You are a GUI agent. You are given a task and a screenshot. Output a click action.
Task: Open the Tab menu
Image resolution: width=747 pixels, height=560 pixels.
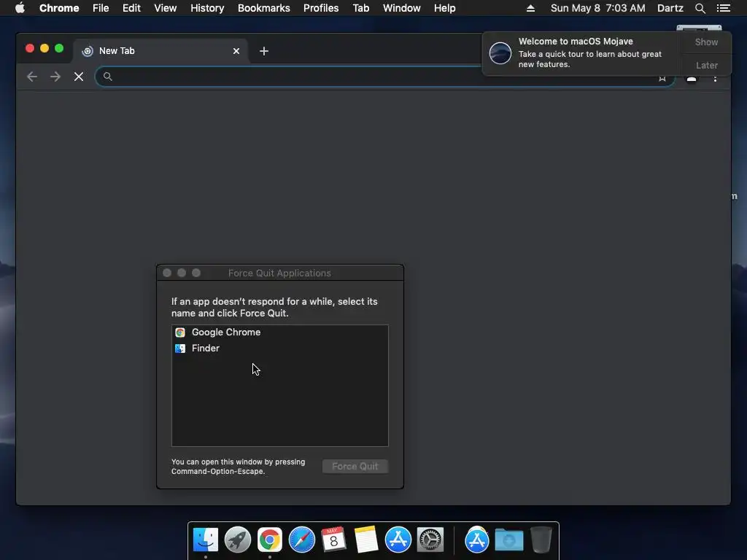[360, 8]
